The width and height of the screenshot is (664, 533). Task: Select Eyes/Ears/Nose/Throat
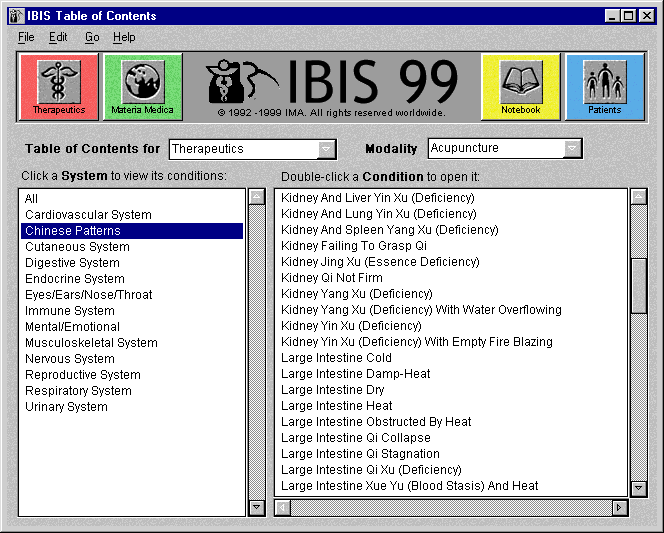(132, 295)
